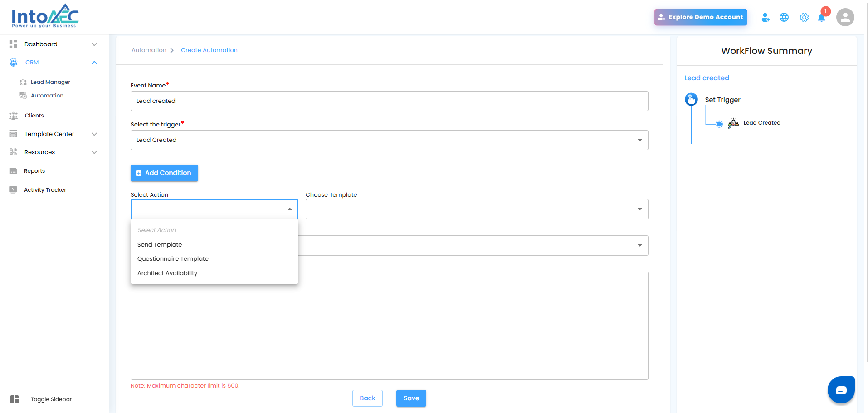Open the notifications bell
Screen dimensions: 868x413
(822, 17)
